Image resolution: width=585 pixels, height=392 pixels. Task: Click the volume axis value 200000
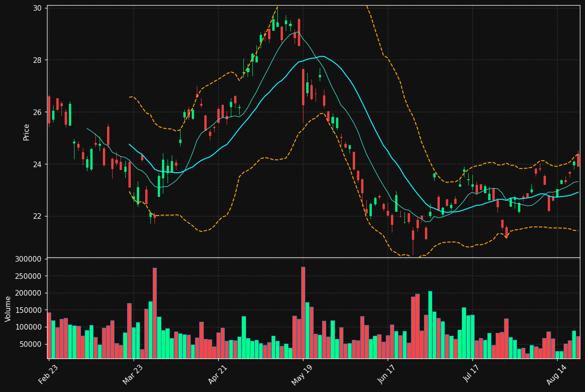tap(29, 293)
